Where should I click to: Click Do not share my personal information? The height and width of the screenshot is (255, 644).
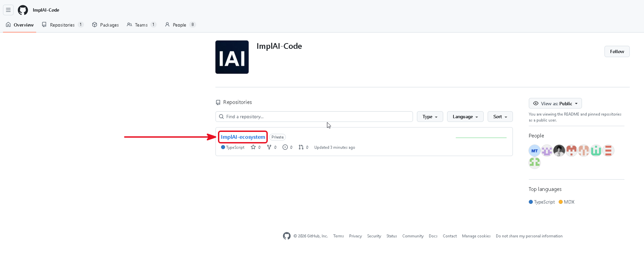coord(529,236)
